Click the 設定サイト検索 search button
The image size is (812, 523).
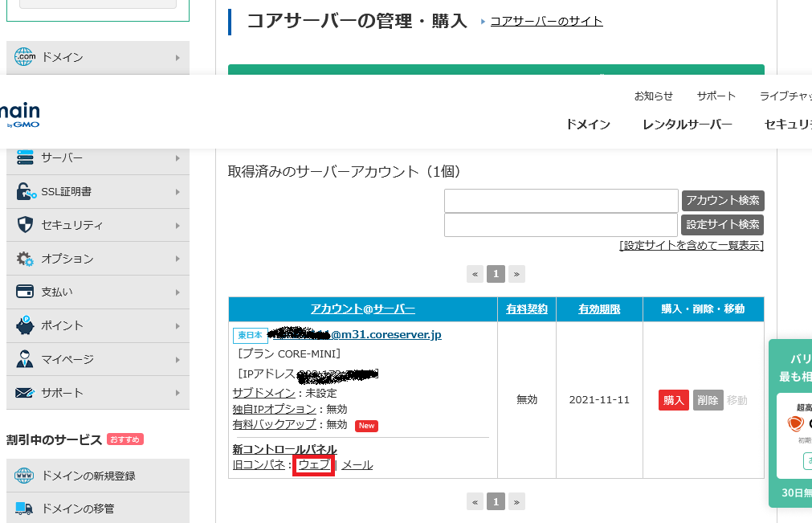[x=722, y=225]
